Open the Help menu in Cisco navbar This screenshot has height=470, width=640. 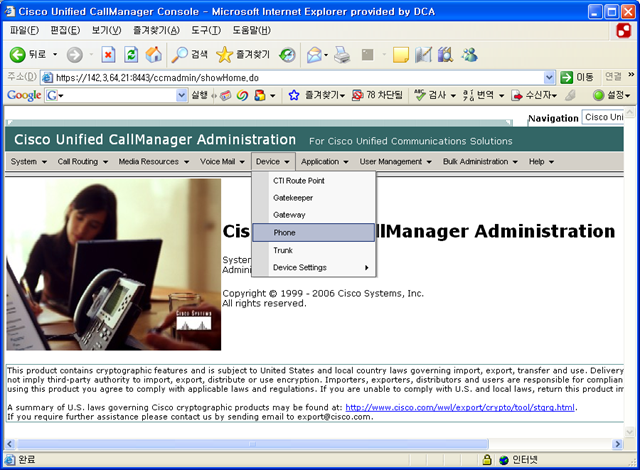coord(541,162)
